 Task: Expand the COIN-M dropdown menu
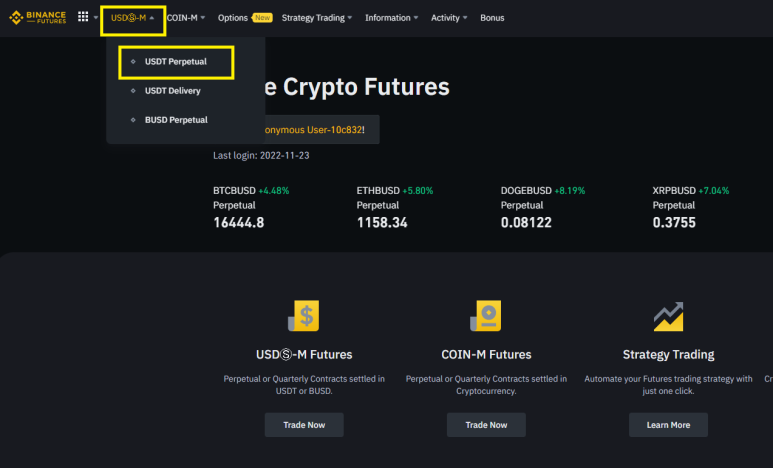(186, 18)
